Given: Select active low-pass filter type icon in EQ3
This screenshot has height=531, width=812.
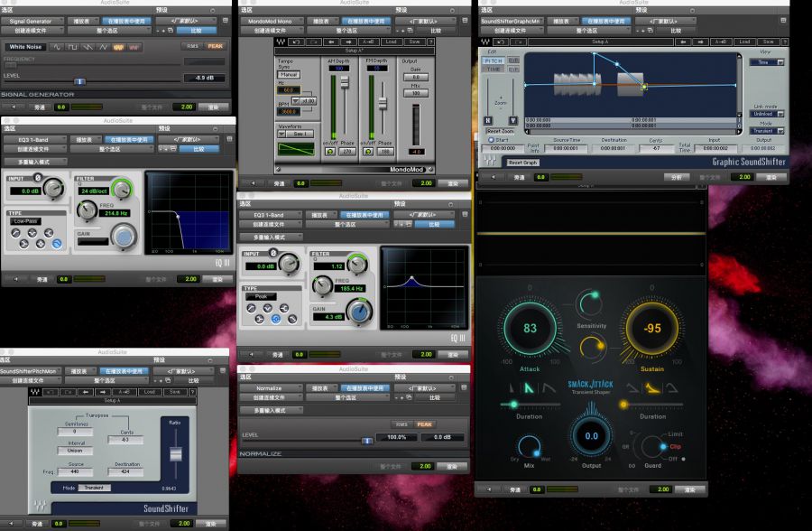Looking at the screenshot, I should 57,243.
